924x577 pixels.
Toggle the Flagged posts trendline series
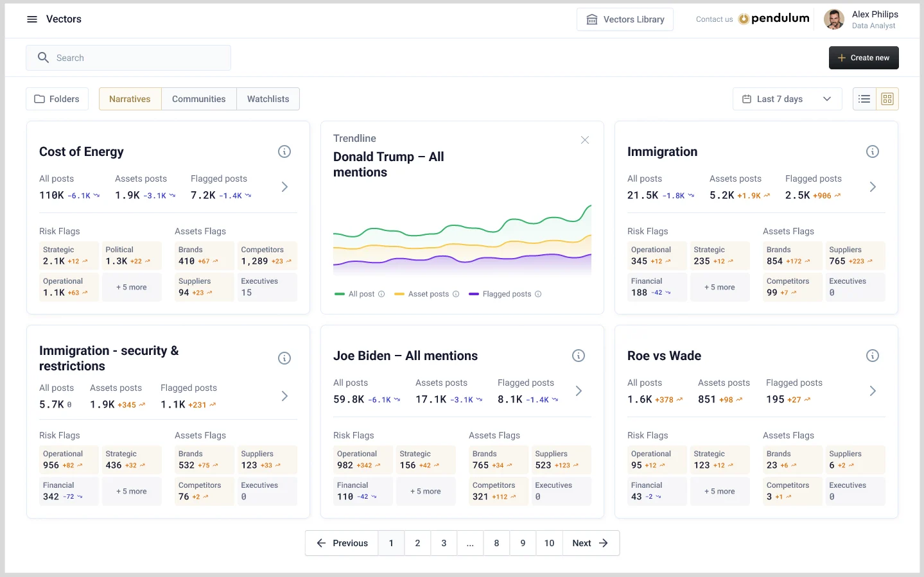point(505,293)
